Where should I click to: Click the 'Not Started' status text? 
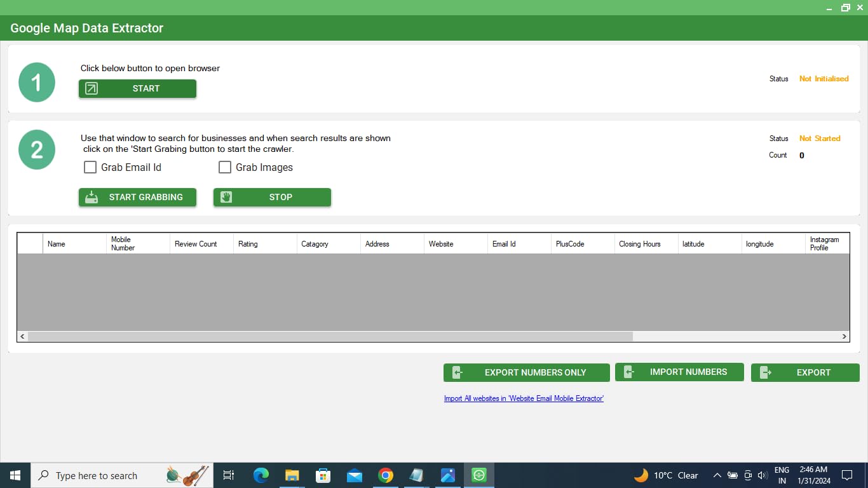click(820, 139)
